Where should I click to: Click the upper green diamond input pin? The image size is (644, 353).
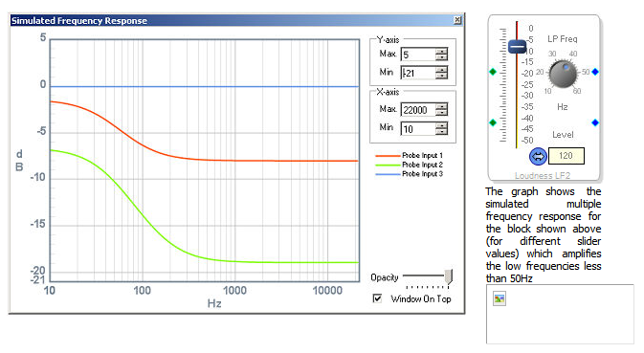[x=493, y=72]
